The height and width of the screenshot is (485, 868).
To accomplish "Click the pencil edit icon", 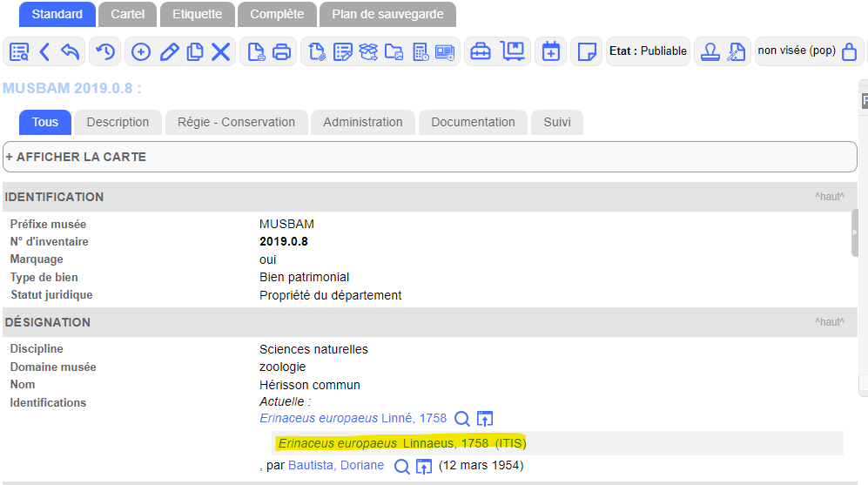I will tap(169, 52).
